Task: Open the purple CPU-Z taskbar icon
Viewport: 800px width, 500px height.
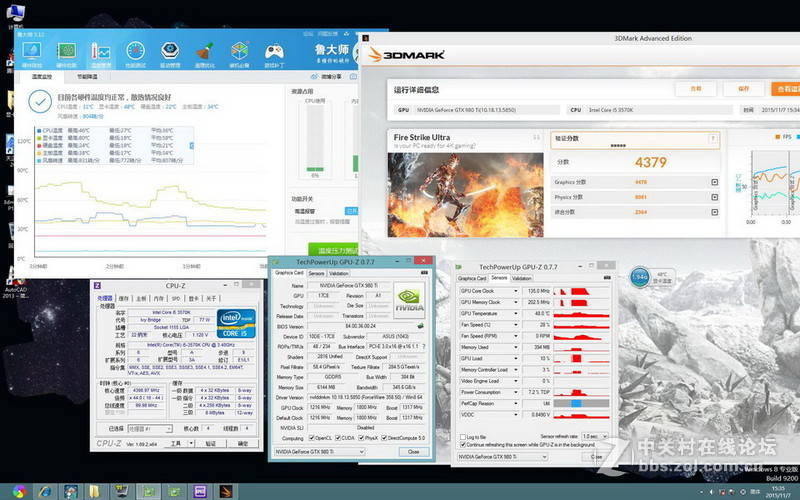Action: [x=200, y=491]
